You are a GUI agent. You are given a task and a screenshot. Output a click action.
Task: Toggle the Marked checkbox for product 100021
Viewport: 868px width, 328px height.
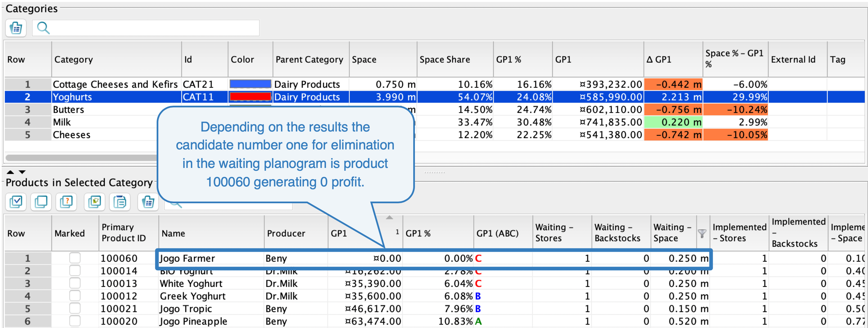75,308
